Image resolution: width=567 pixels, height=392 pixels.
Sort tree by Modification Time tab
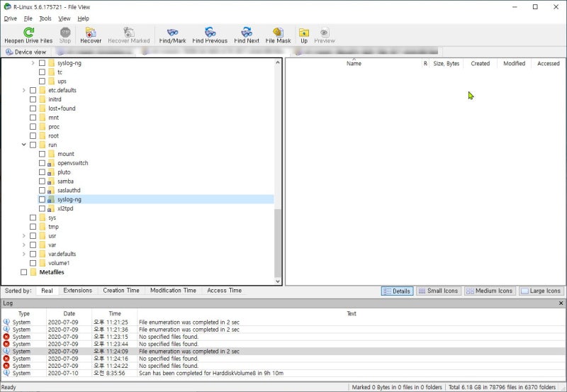[x=173, y=291]
